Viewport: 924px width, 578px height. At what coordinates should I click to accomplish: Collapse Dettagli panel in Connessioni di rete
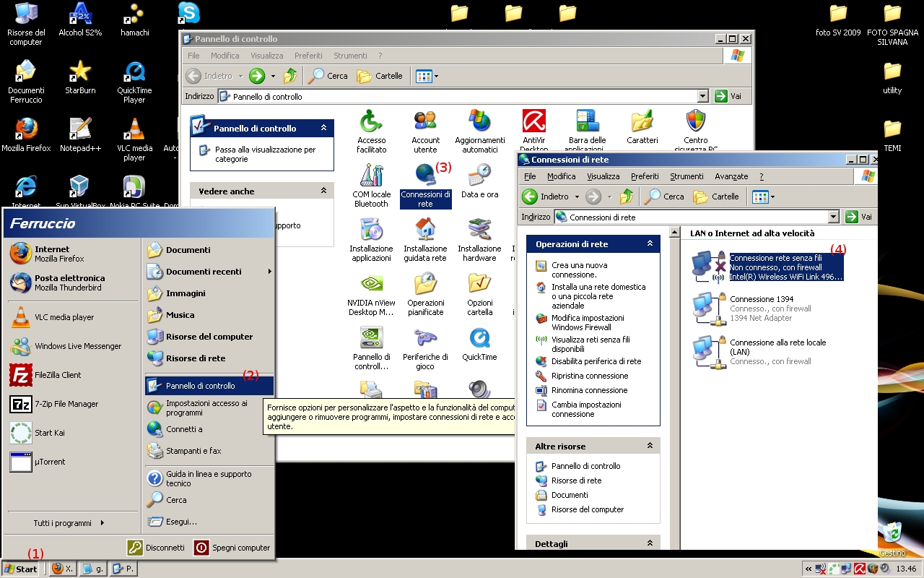click(650, 544)
